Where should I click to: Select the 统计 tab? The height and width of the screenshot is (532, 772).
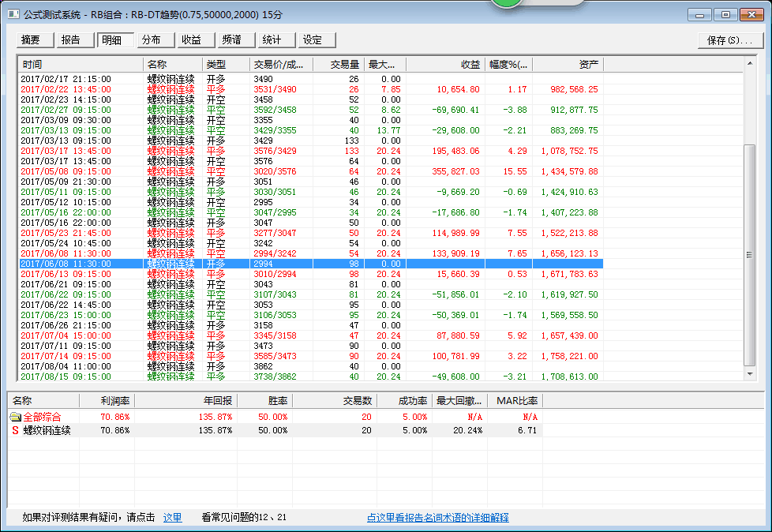point(275,40)
